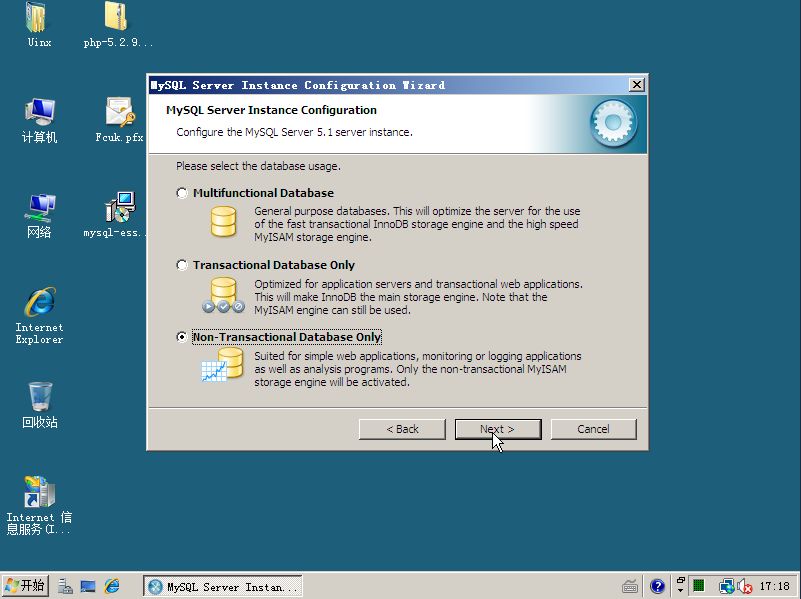Select the Internet Explorer desktop shortcut
This screenshot has width=801, height=599.
coord(39,316)
